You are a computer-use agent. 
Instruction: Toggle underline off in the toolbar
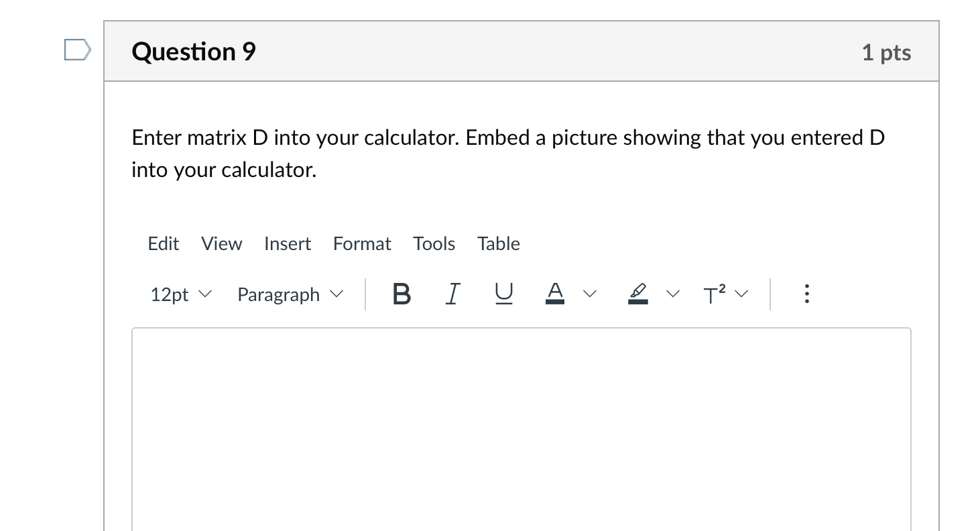[503, 294]
